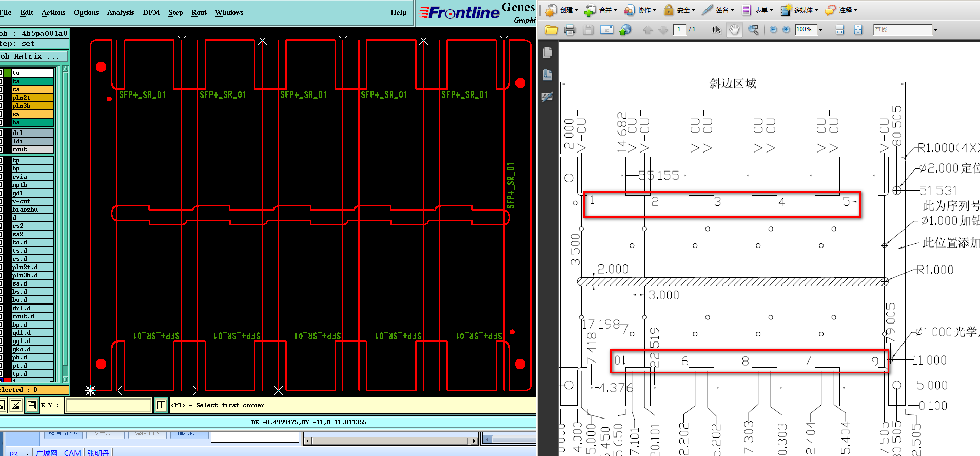Open the 多媒体 (Multimedia) dropdown

[799, 10]
